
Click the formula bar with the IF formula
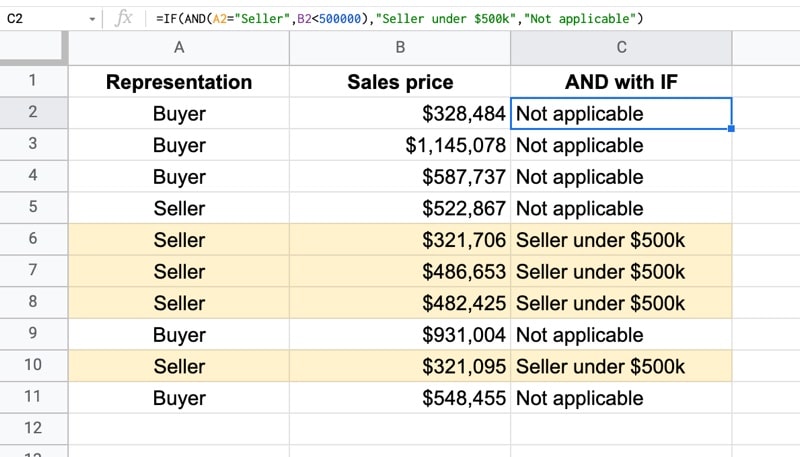click(472, 19)
